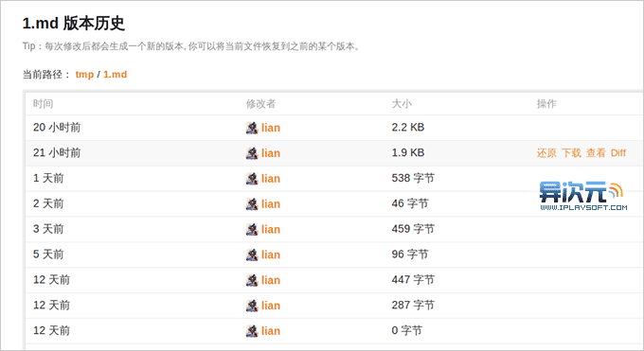Open the Diff link for 1.9 KB version

click(617, 152)
